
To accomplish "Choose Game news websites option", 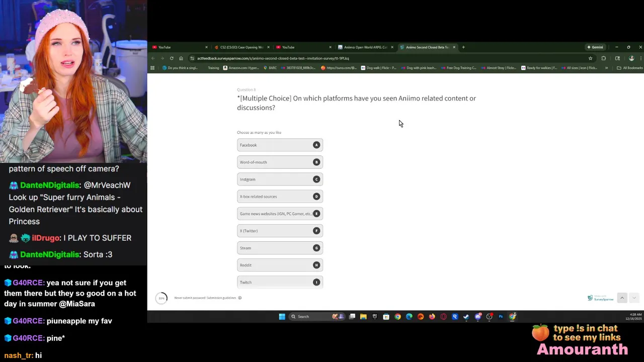I will tap(280, 214).
